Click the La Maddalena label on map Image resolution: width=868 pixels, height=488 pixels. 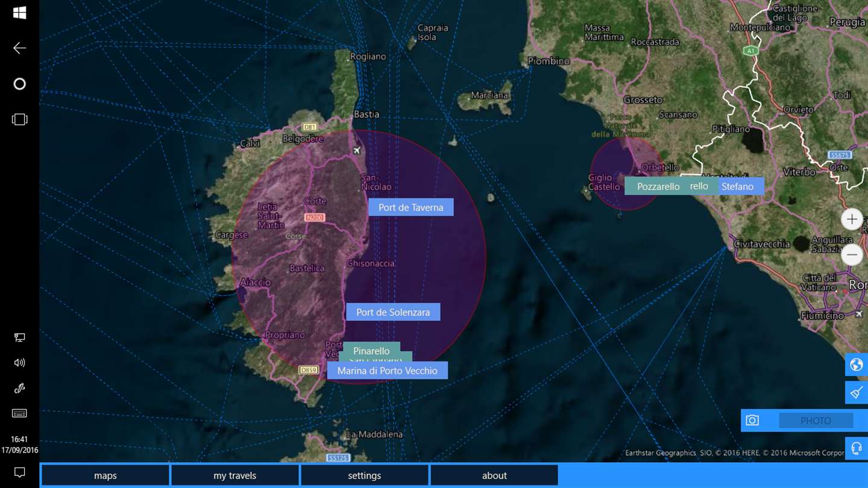coord(374,434)
